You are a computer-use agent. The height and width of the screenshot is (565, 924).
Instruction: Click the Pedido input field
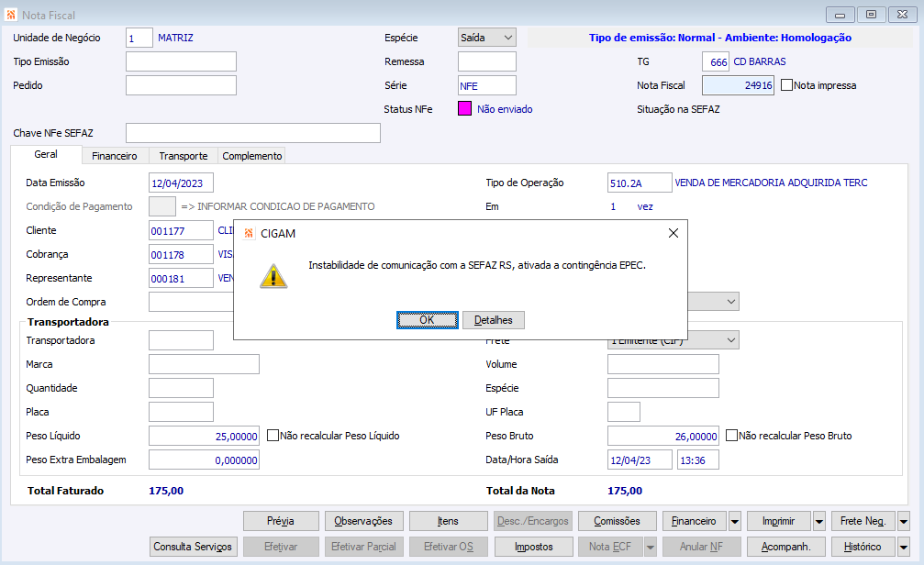point(181,85)
